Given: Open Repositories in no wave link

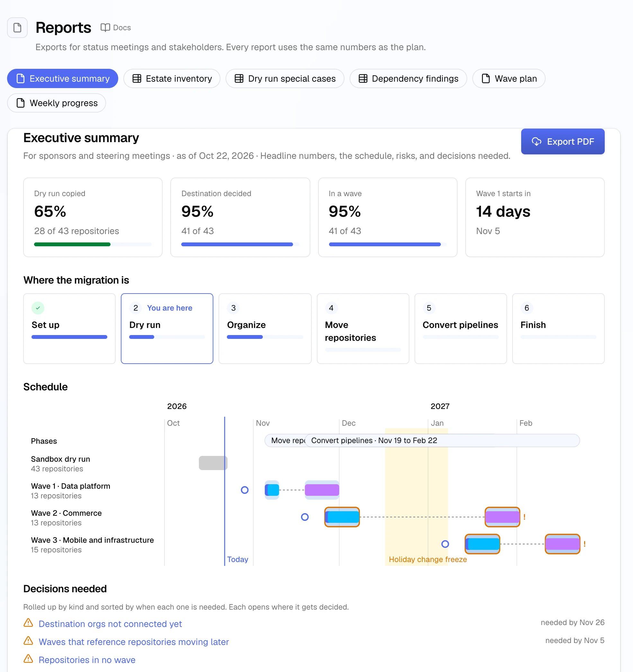Looking at the screenshot, I should click(87, 659).
